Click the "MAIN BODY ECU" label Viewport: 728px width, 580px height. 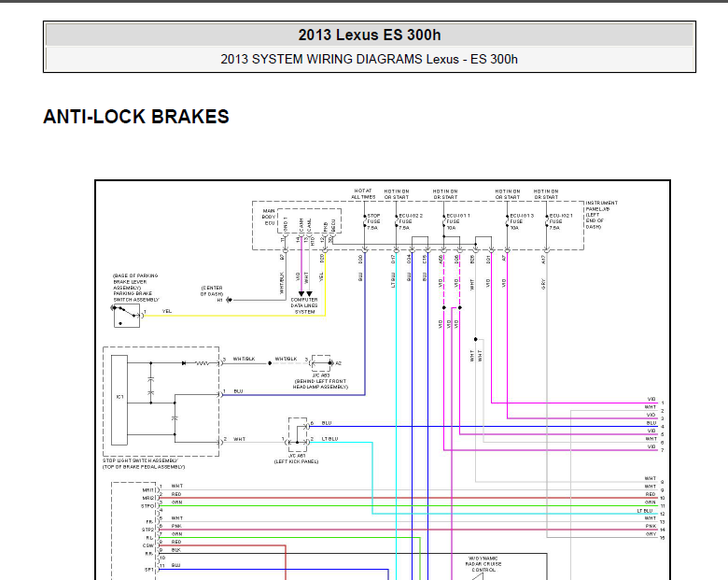click(269, 217)
